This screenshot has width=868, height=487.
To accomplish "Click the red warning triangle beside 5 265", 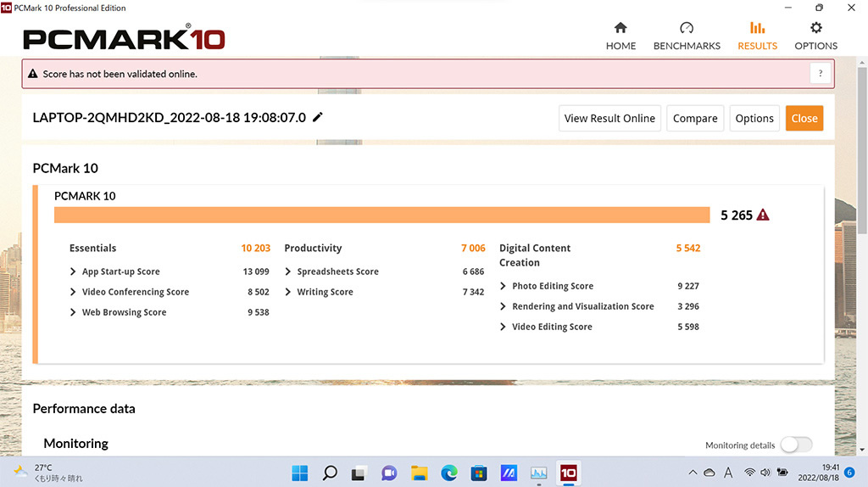I will click(763, 215).
